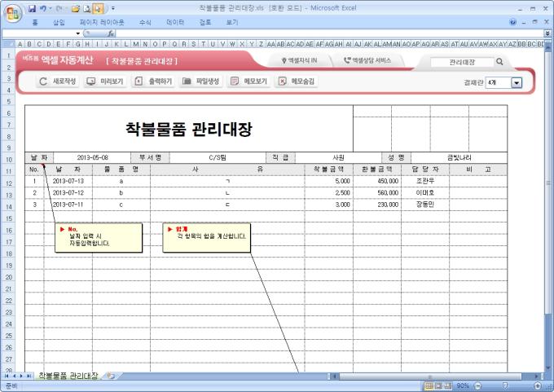Switch to Normal view status icon
The width and height of the screenshot is (554, 392).
coord(429,386)
